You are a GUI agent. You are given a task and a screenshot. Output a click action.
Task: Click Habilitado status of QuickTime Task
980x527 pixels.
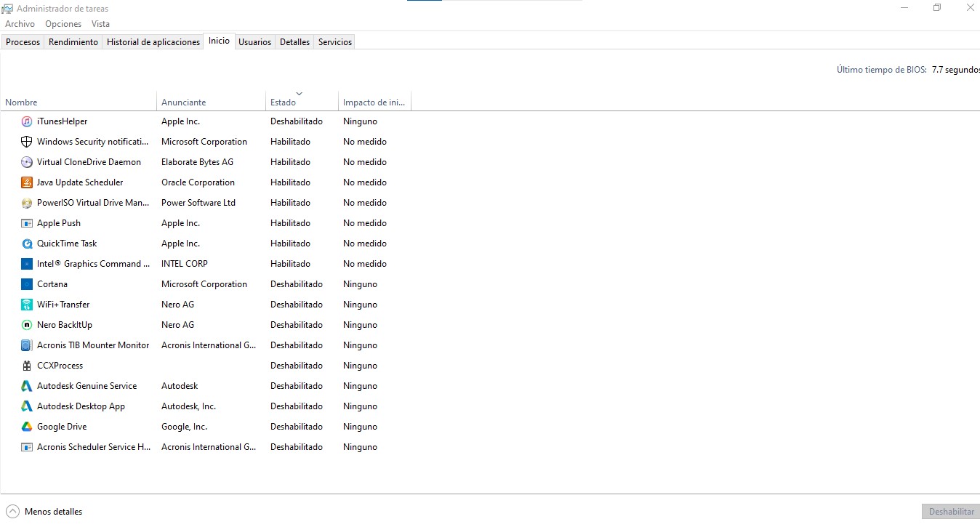[x=290, y=244]
